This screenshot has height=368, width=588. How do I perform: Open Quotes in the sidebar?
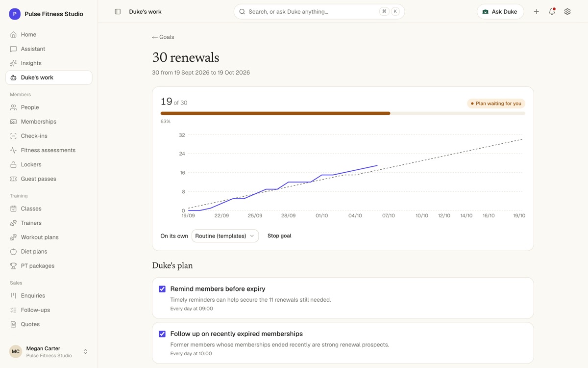point(49,324)
